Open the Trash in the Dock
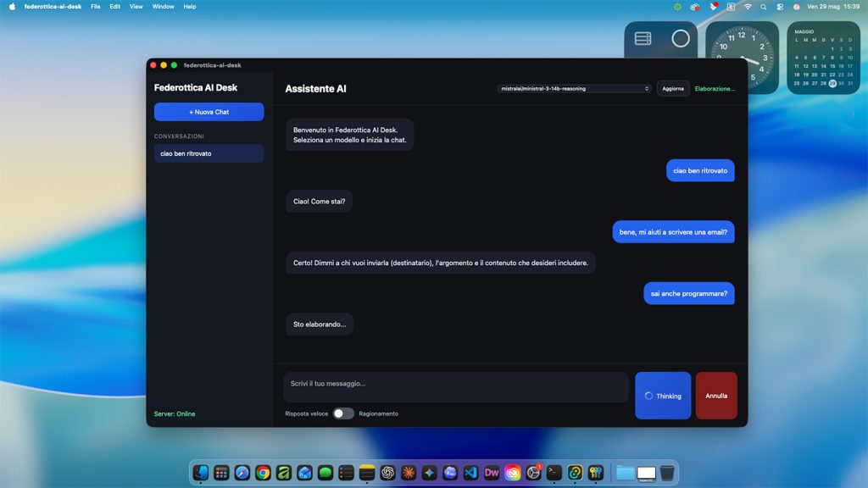This screenshot has height=488, width=868. 668,473
